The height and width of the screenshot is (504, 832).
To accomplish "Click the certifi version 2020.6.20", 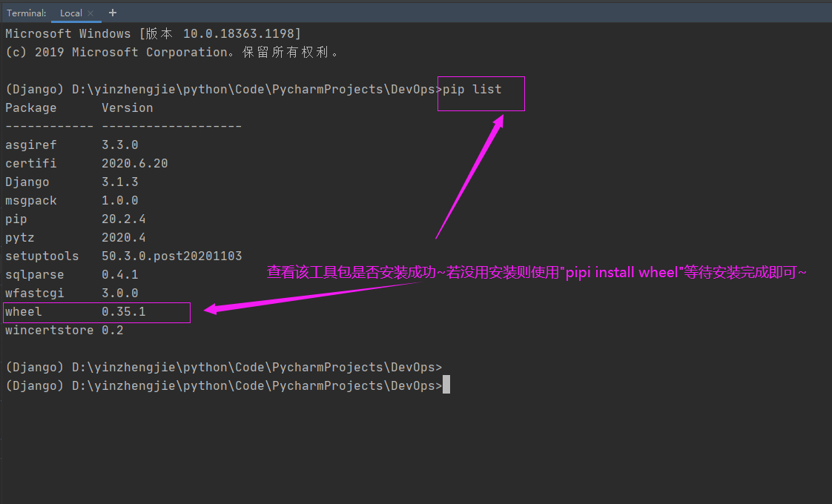I will click(134, 163).
